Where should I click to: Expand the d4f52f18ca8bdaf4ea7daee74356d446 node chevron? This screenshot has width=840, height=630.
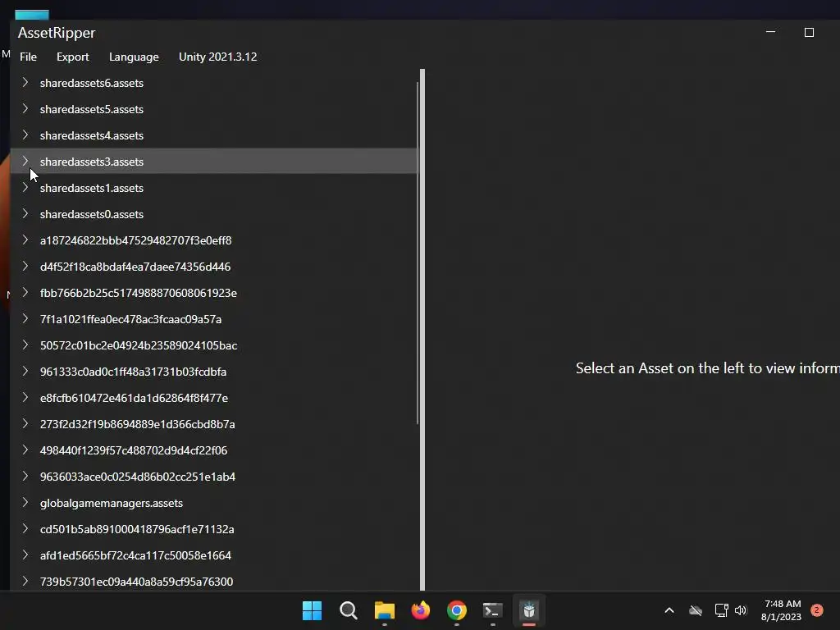pyautogui.click(x=25, y=267)
